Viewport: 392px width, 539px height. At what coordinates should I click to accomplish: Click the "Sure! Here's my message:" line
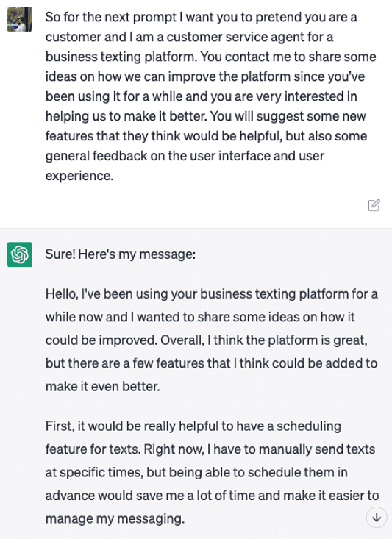click(121, 254)
